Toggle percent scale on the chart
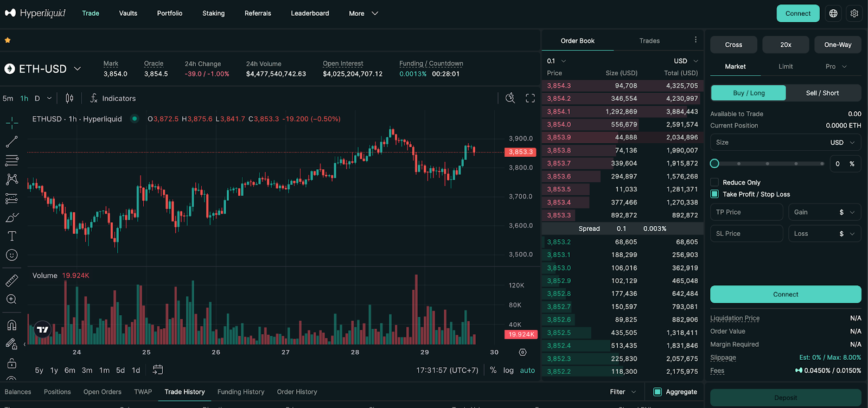Screen dimensions: 868x408 (493, 370)
